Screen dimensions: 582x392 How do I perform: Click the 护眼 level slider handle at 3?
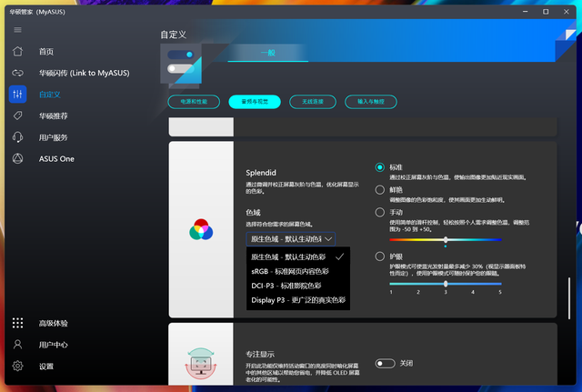pos(446,284)
